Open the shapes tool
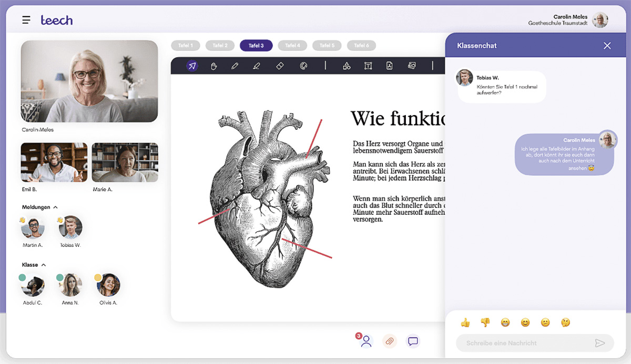 click(347, 66)
